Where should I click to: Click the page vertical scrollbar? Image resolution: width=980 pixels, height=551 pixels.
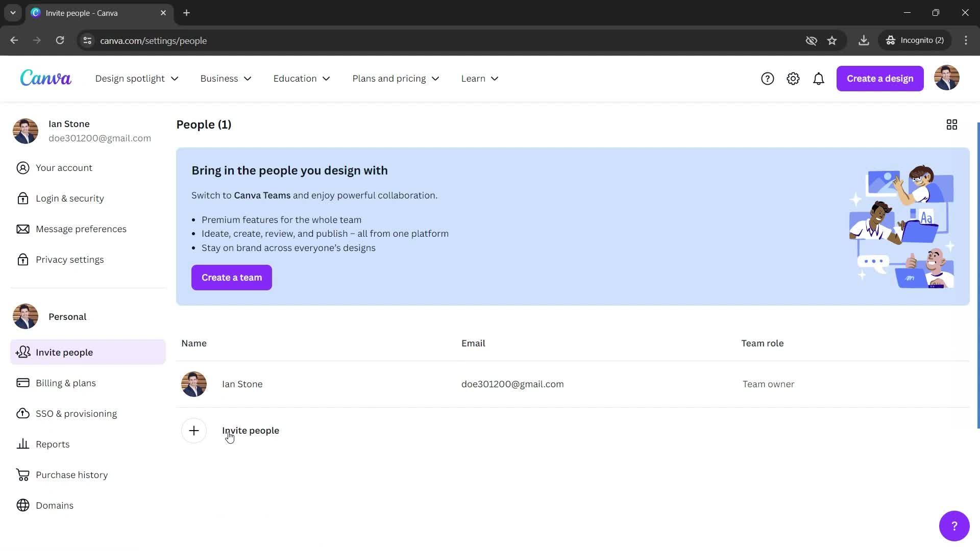coord(978,275)
